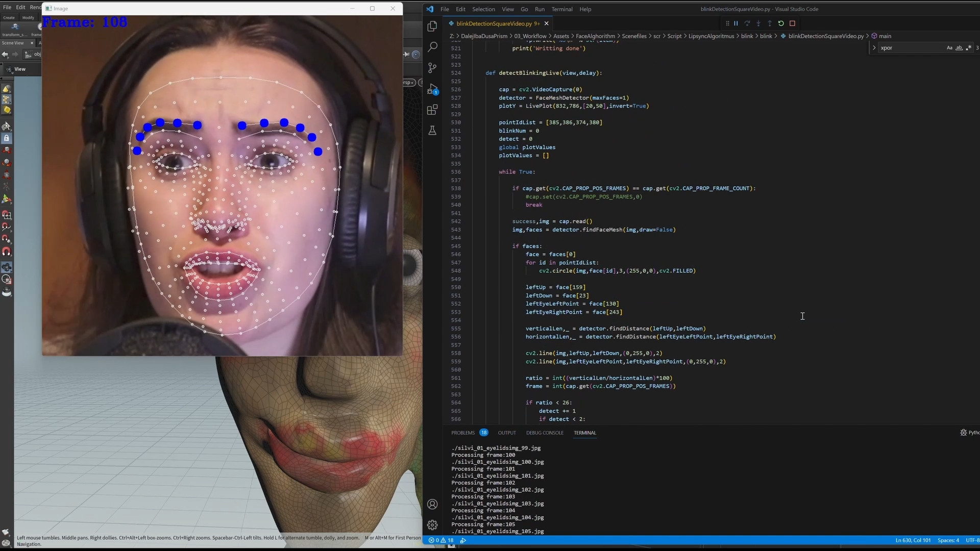Click the Step Over debug button
Image resolution: width=980 pixels, height=551 pixels.
[747, 23]
